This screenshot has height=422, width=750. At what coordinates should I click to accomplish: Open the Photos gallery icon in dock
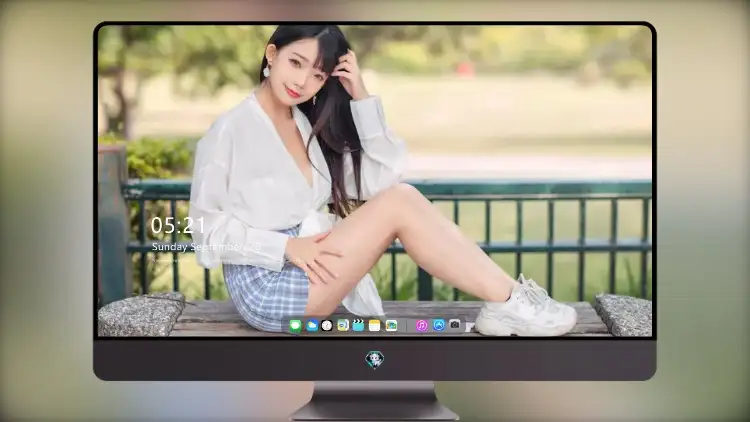pos(391,326)
